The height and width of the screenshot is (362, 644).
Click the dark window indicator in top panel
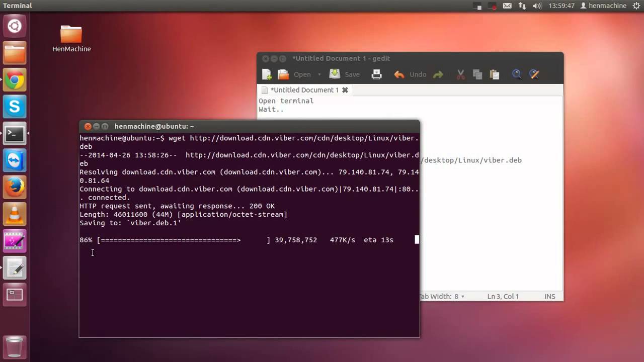[x=477, y=6]
